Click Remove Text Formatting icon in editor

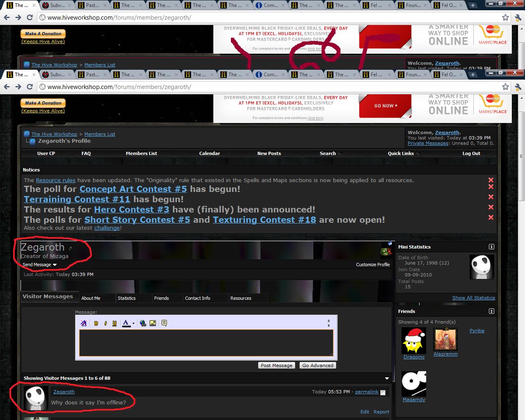pos(84,323)
